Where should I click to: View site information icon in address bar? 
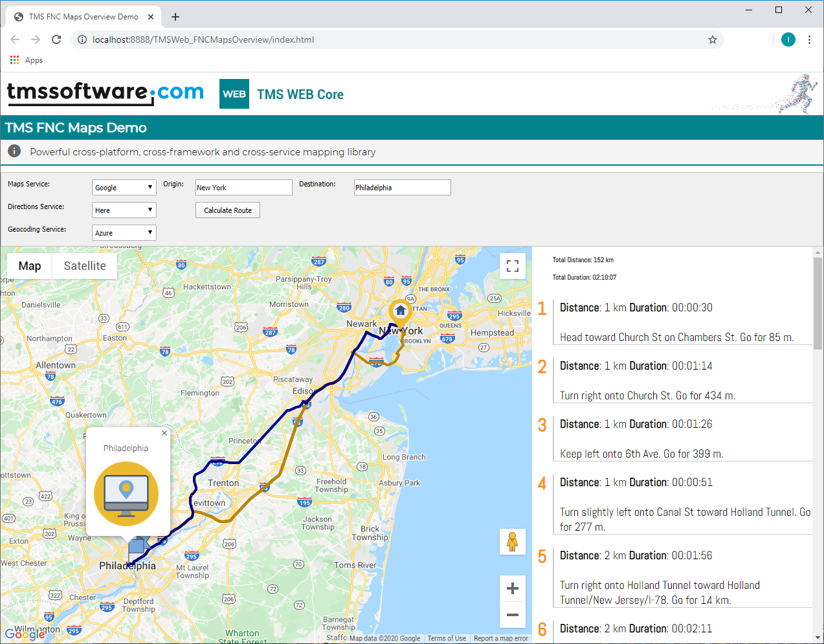[x=82, y=39]
